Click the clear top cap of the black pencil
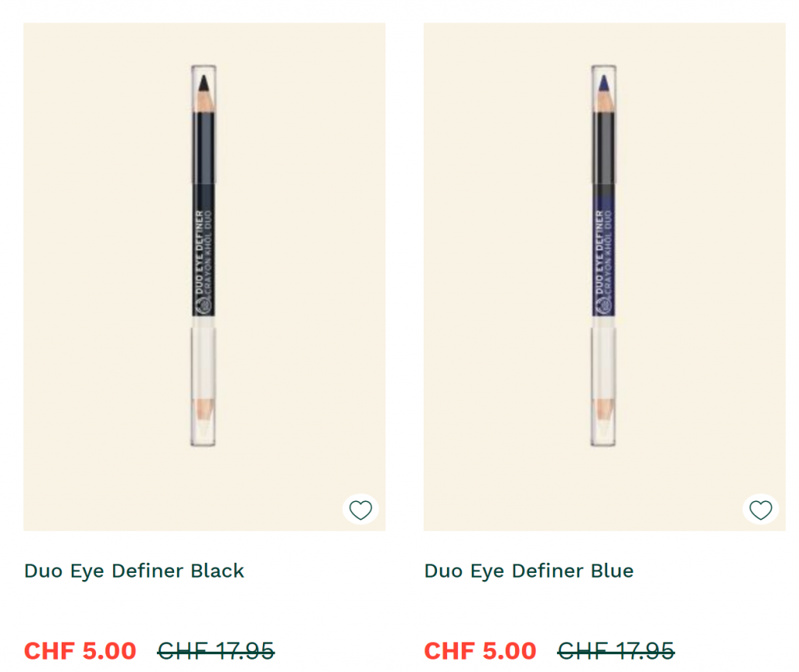 coord(204,72)
